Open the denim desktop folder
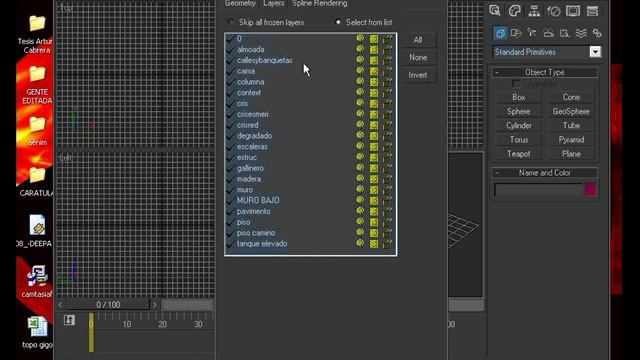The width and height of the screenshot is (640, 360). (37, 131)
